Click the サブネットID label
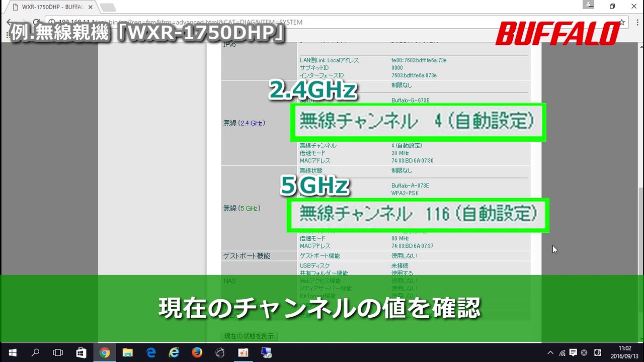The height and width of the screenshot is (362, 644). pyautogui.click(x=314, y=68)
